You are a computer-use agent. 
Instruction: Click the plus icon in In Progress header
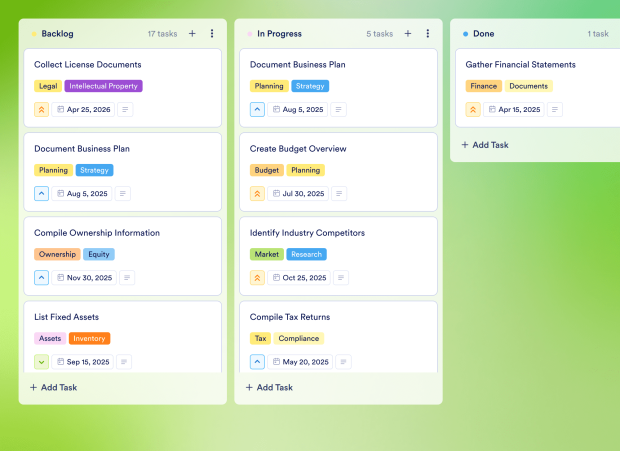(408, 33)
